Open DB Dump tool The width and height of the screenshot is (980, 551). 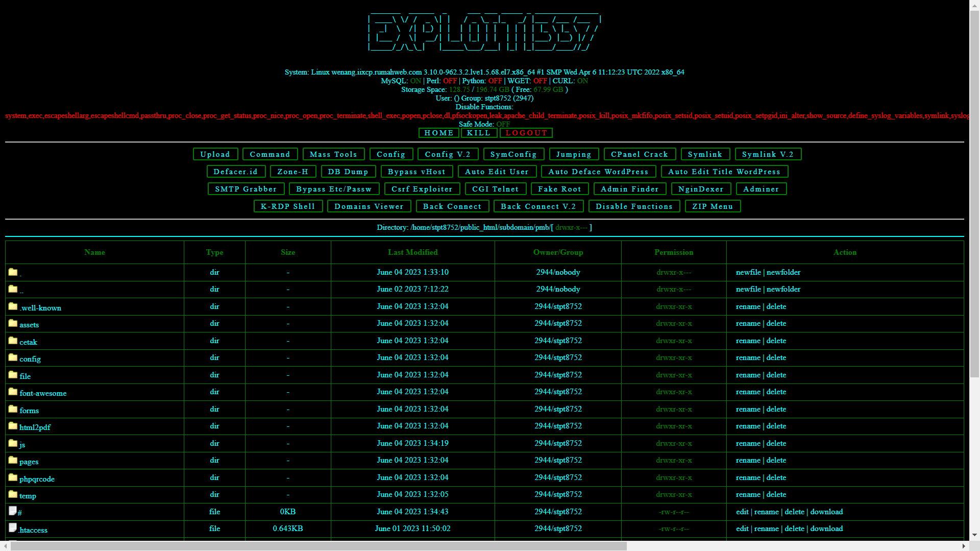tap(348, 172)
